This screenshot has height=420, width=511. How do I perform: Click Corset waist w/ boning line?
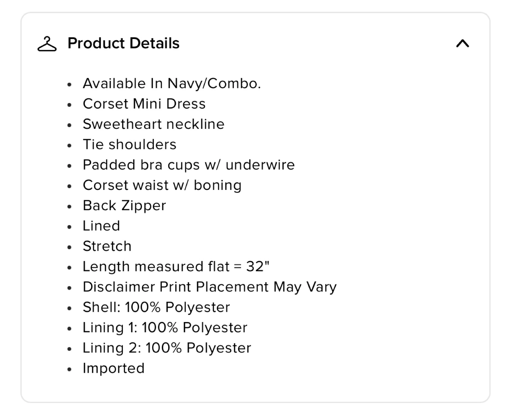(162, 185)
